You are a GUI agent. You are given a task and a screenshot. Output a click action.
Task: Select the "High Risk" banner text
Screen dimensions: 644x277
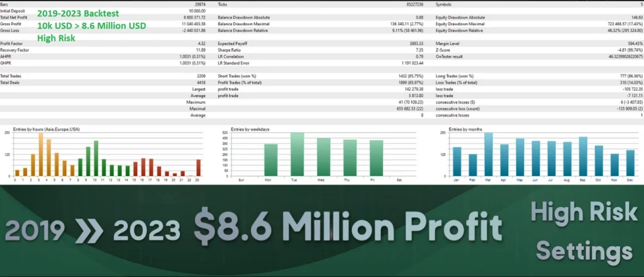(584, 213)
